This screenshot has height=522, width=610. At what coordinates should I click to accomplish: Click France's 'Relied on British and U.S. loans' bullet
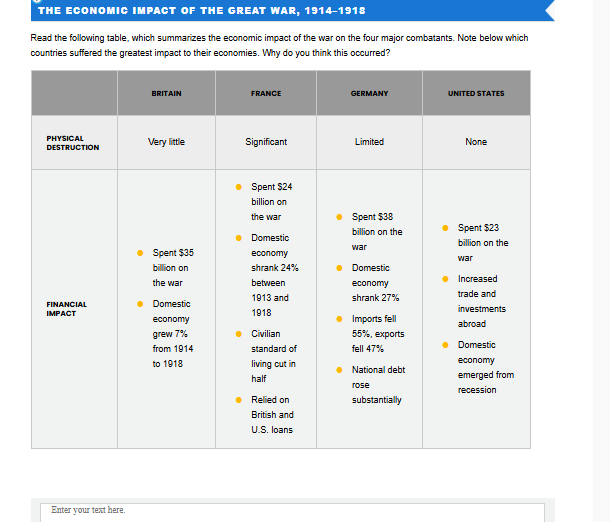[272, 415]
